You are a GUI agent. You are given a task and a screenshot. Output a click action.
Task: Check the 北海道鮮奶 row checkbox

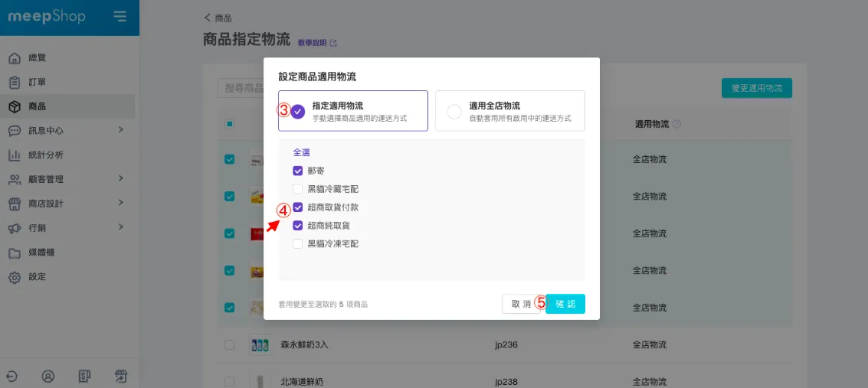[x=229, y=381]
